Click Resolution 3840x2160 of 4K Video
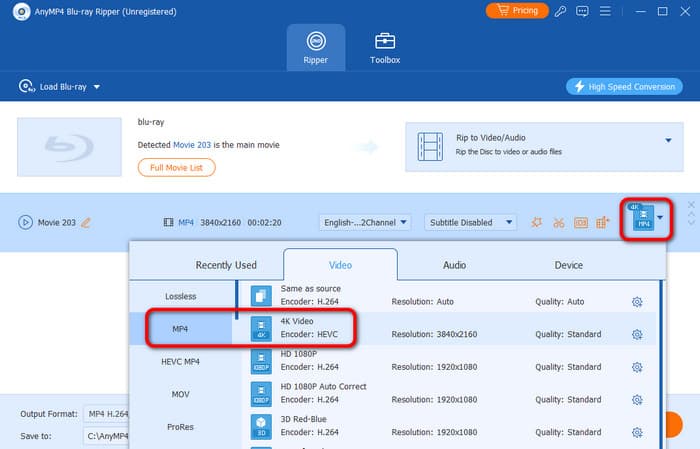The width and height of the screenshot is (700, 449). [x=434, y=334]
